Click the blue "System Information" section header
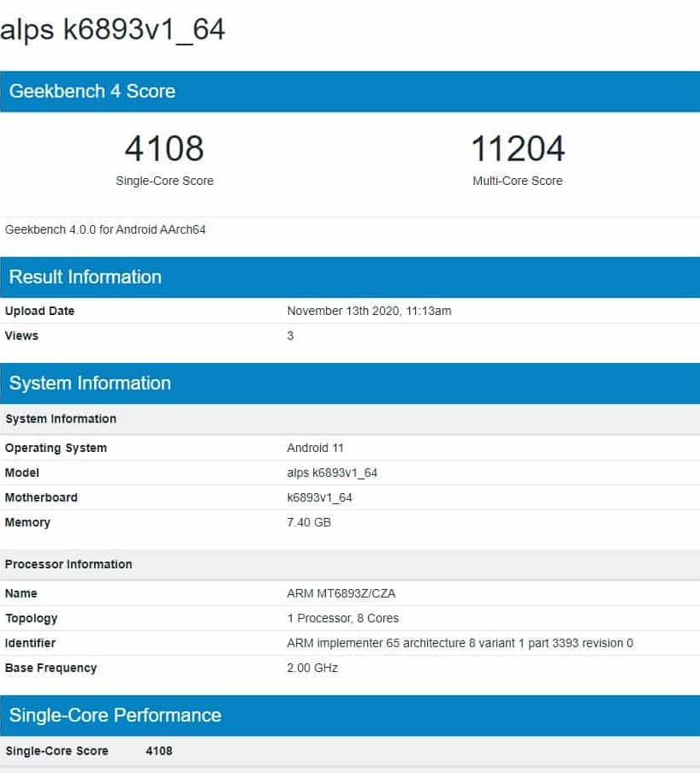 click(350, 383)
